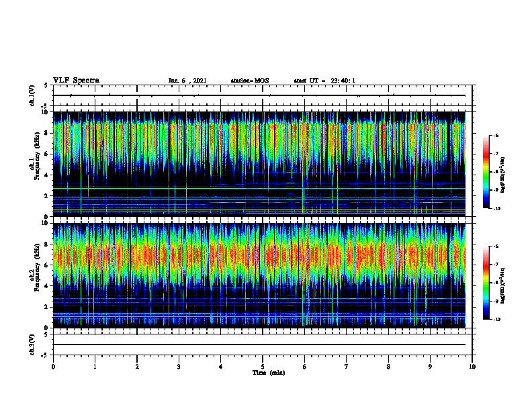Click the "station=MOS" header text
Screen dimensions: 532x411
pyautogui.click(x=250, y=81)
